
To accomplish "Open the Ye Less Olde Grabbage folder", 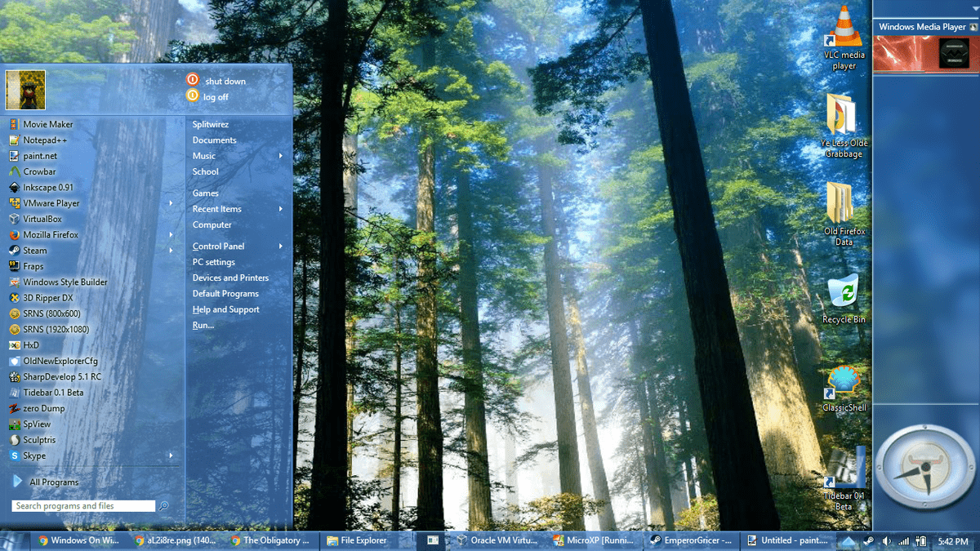I will coord(843,121).
